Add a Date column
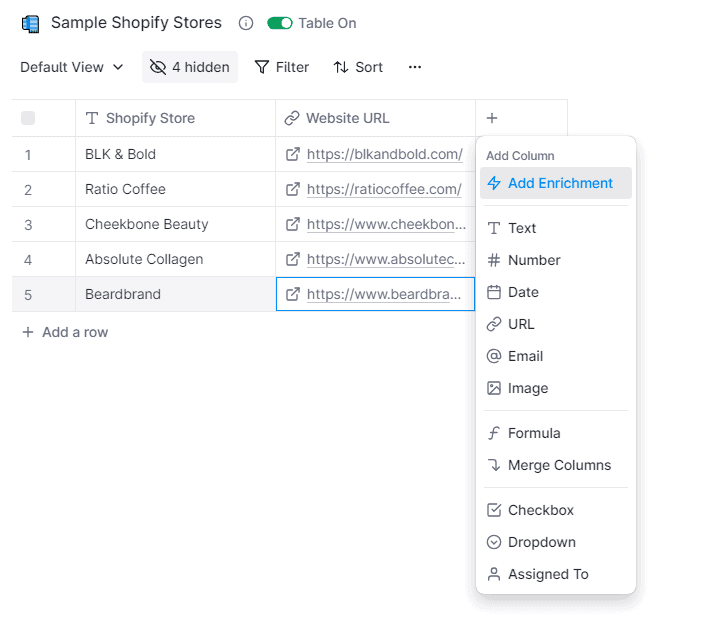This screenshot has height=627, width=721. point(555,292)
